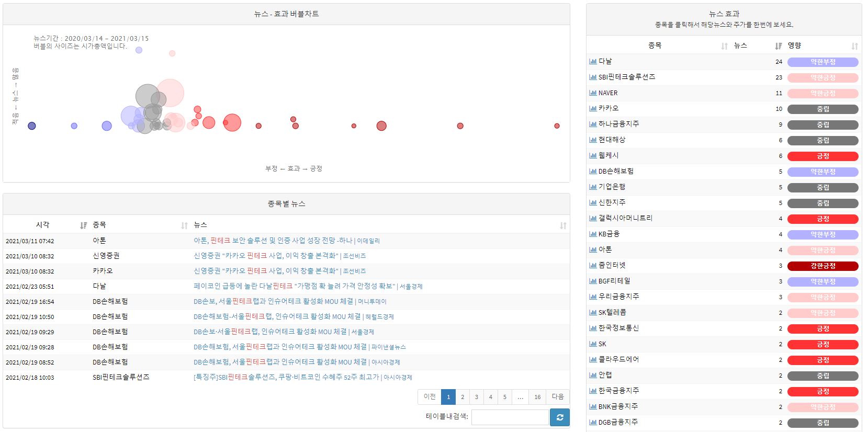Open the DB손보 머니투데이 news link
The image size is (868, 432).
[290, 301]
